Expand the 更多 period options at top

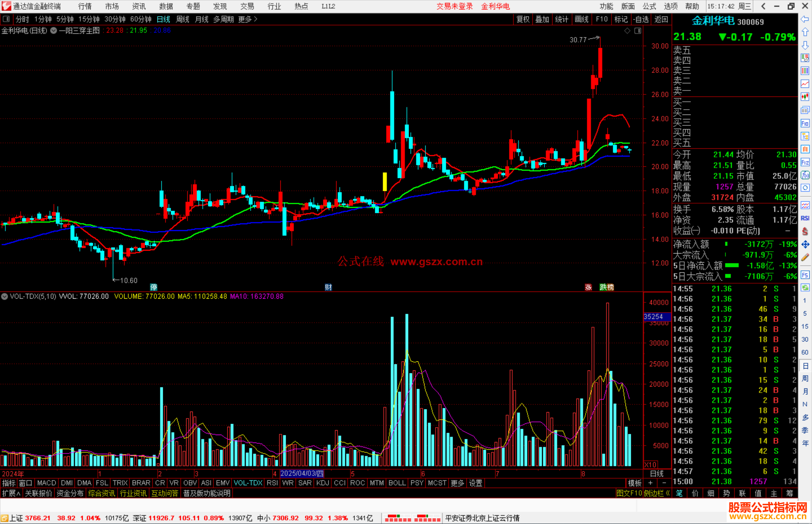(247, 19)
